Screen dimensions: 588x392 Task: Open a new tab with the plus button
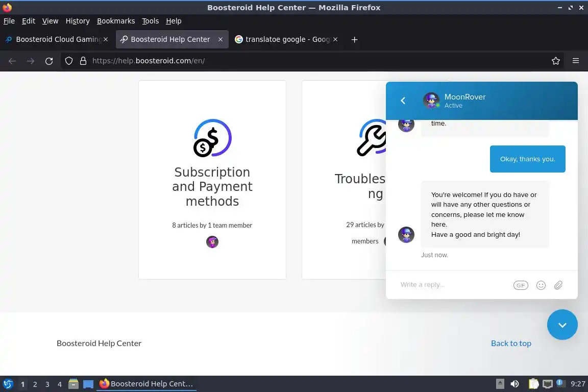pos(354,39)
